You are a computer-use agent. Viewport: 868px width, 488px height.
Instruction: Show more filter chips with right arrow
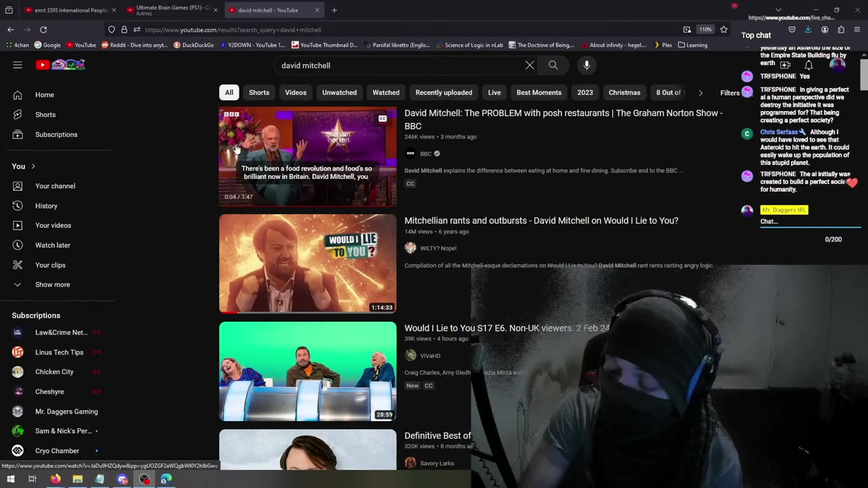click(701, 93)
